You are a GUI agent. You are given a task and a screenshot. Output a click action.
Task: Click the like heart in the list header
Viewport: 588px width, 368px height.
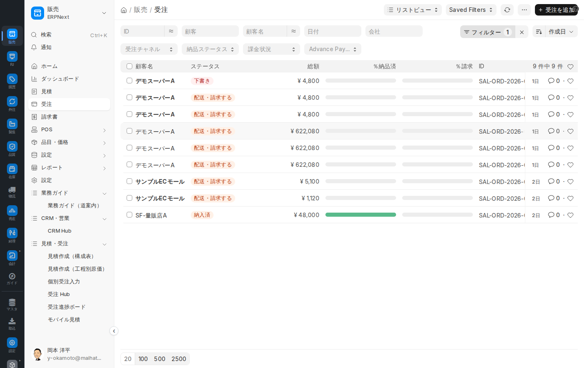click(x=570, y=67)
